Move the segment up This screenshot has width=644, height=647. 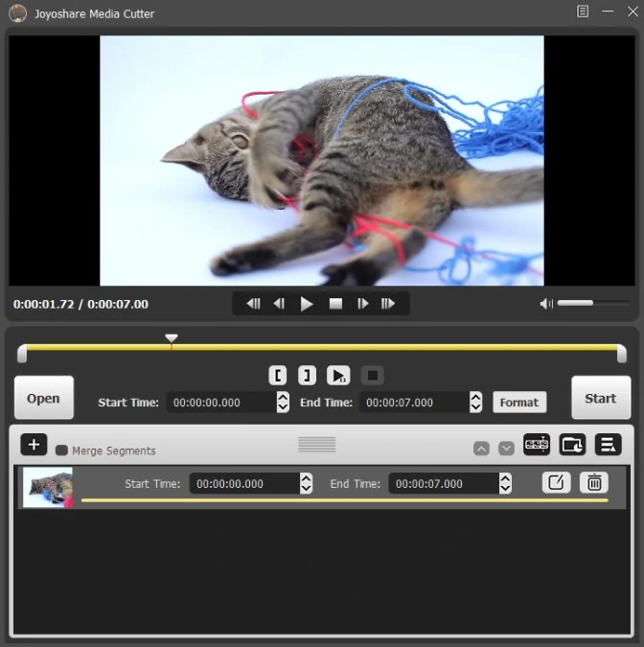coord(481,449)
